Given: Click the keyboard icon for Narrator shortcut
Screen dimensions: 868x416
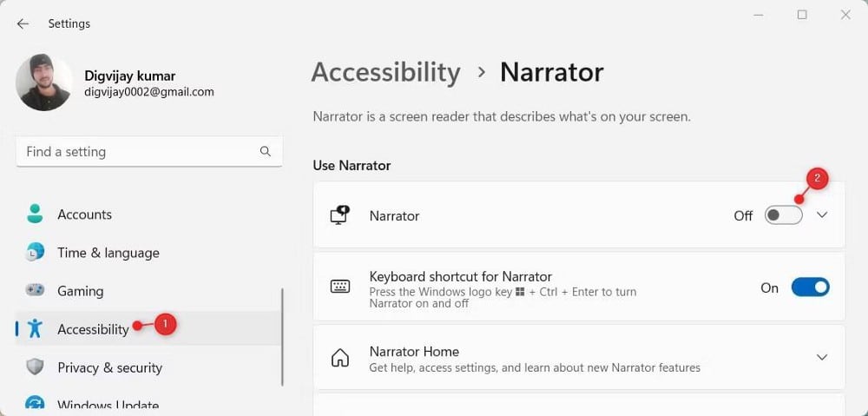Looking at the screenshot, I should coord(340,287).
